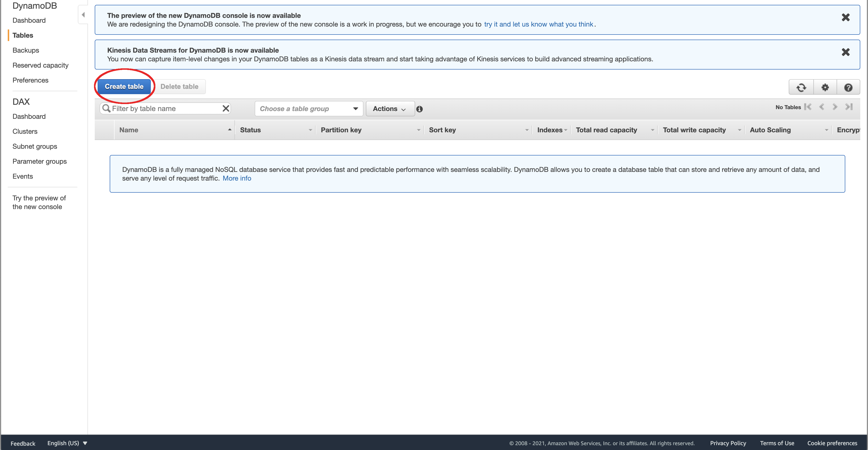Open Partition key column menu arrow
868x450 pixels.
(x=418, y=130)
